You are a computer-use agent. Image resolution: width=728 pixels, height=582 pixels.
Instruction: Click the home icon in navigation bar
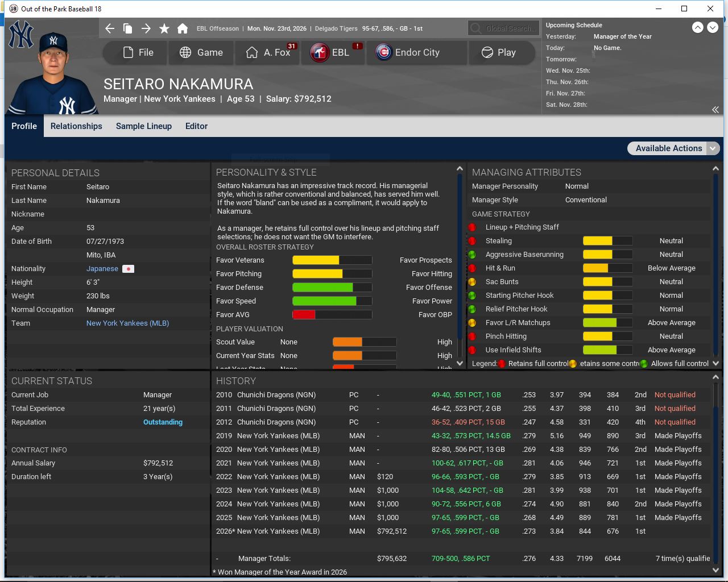pyautogui.click(x=183, y=28)
